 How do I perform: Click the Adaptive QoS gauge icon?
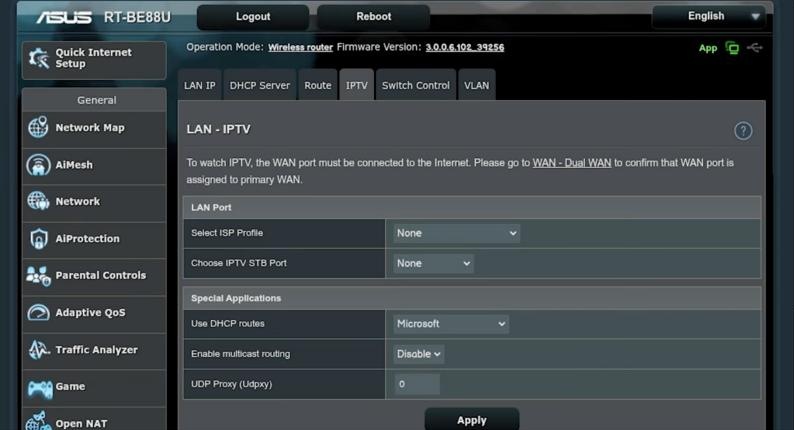coord(38,312)
